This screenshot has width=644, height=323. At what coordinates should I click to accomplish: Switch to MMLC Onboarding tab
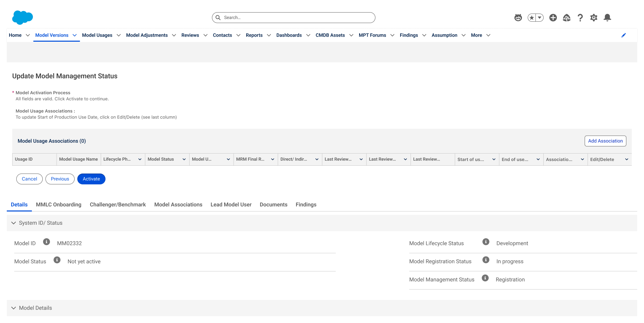[x=59, y=205]
